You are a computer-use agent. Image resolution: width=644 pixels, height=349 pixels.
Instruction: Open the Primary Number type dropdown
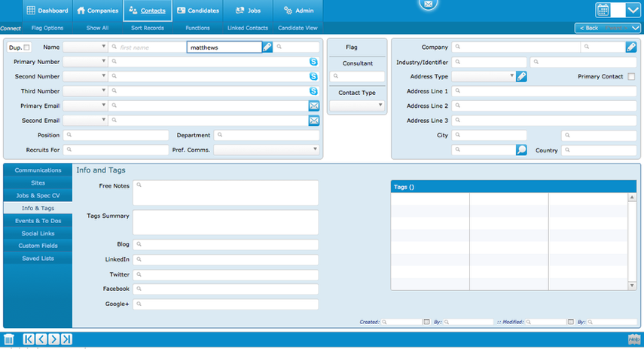pyautogui.click(x=85, y=62)
